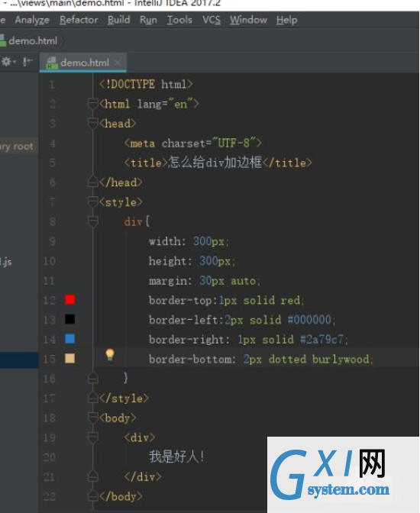The width and height of the screenshot is (420, 513).
Task: Collapse the body tag fold on line 18
Action: coord(93,418)
